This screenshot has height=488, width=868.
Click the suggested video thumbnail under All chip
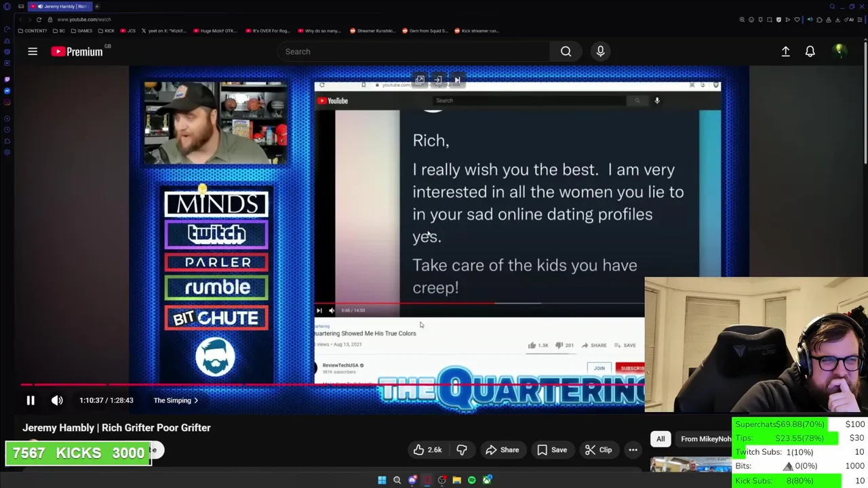pos(690,464)
